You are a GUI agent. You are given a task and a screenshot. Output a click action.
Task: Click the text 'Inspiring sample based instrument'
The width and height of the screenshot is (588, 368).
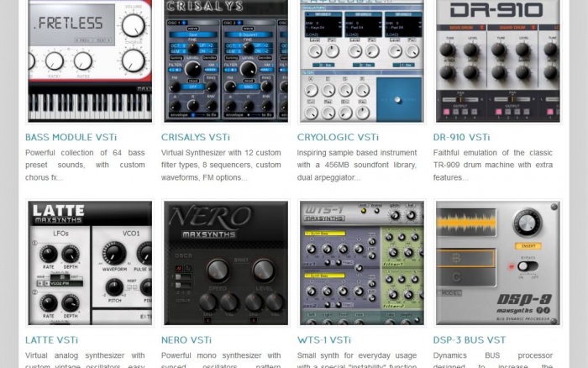pos(357,153)
